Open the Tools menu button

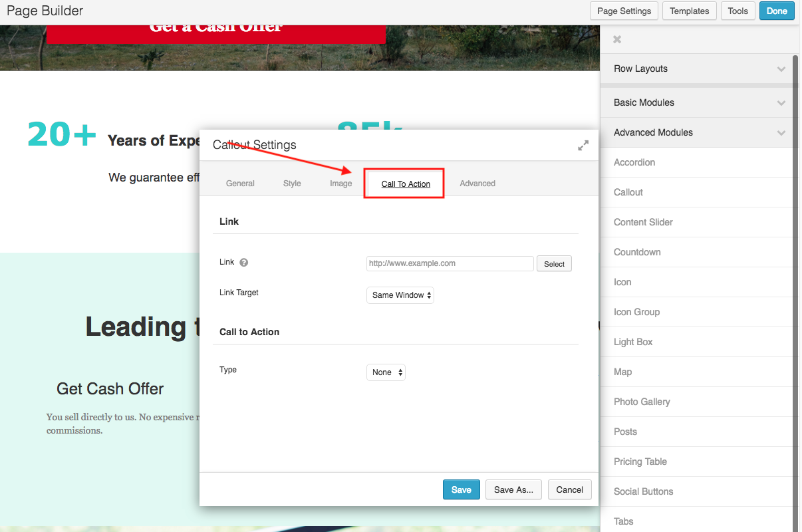tap(738, 11)
